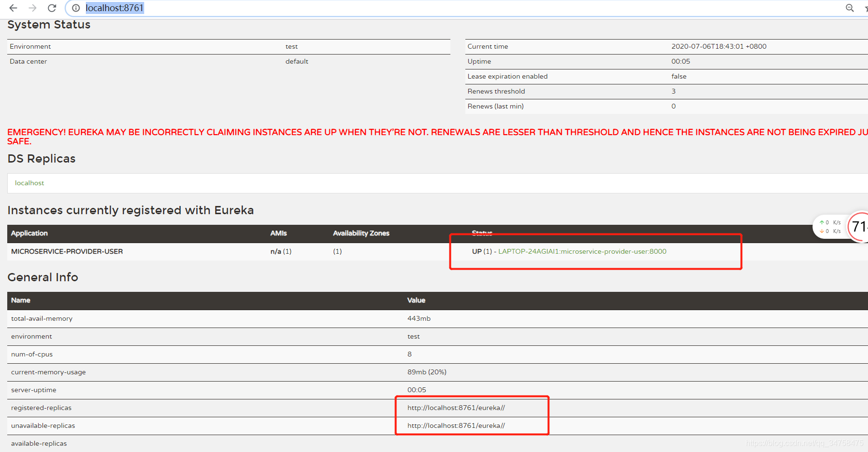This screenshot has width=868, height=452.
Task: Click the General Info heading
Action: pos(43,277)
